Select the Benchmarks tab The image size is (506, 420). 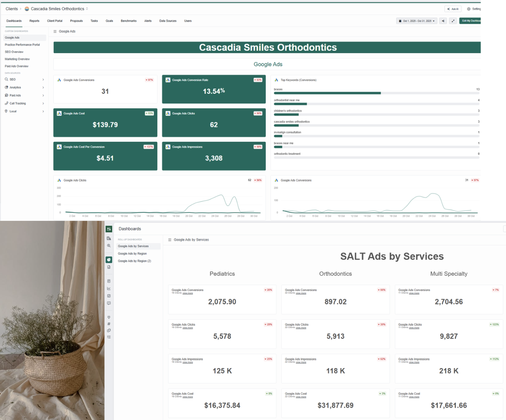pyautogui.click(x=129, y=21)
